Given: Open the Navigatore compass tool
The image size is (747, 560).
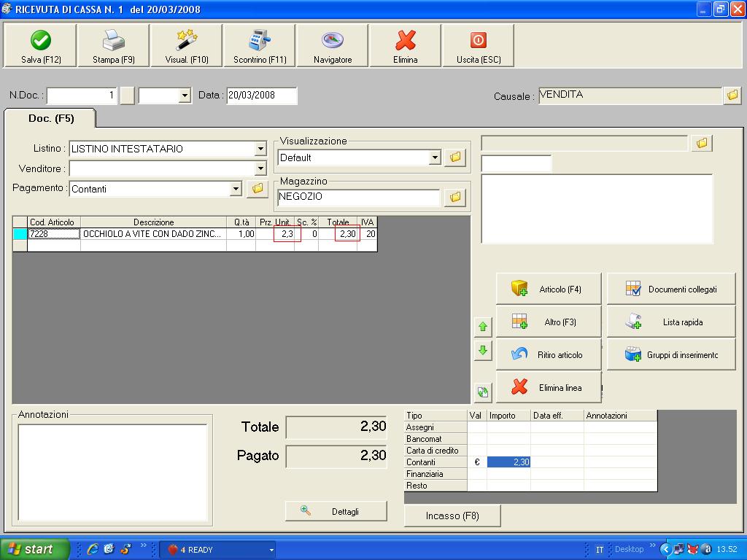Looking at the screenshot, I should [333, 46].
